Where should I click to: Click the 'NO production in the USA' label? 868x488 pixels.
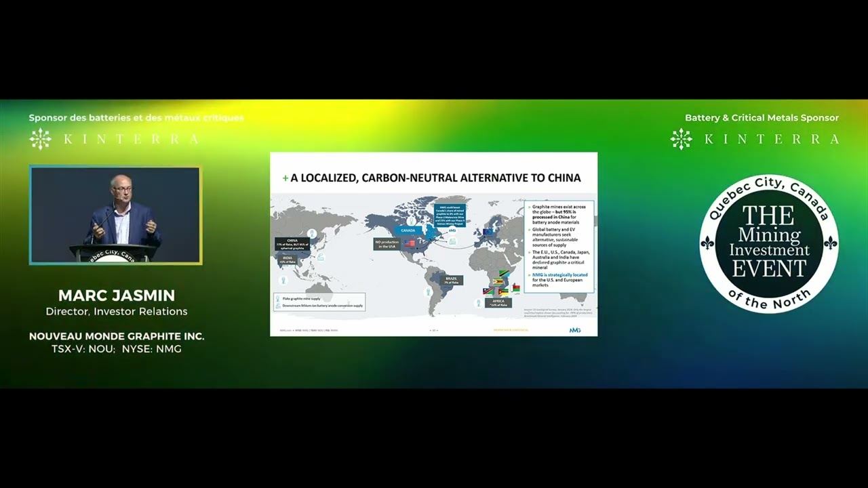tap(387, 244)
